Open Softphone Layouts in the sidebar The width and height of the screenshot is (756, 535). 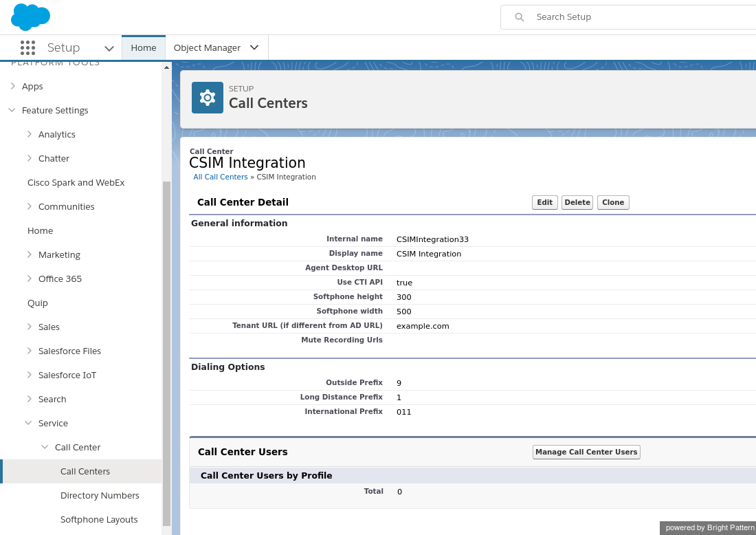tap(99, 520)
